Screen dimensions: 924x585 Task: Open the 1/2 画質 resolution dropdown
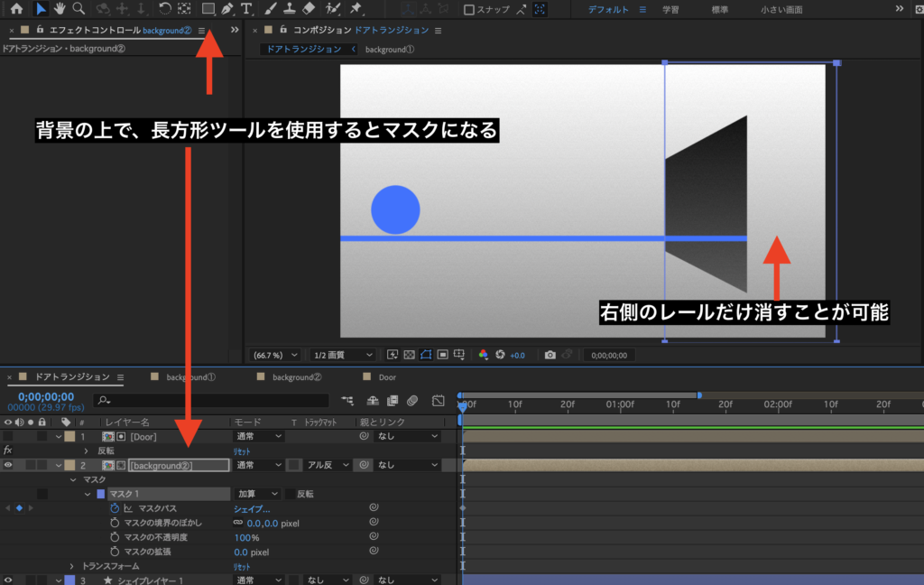[x=342, y=355]
